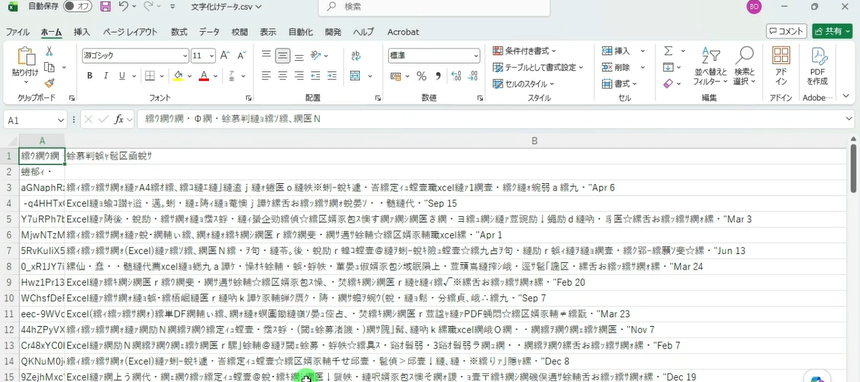Open the ファイル menu
This screenshot has width=860, height=382.
coord(18,32)
